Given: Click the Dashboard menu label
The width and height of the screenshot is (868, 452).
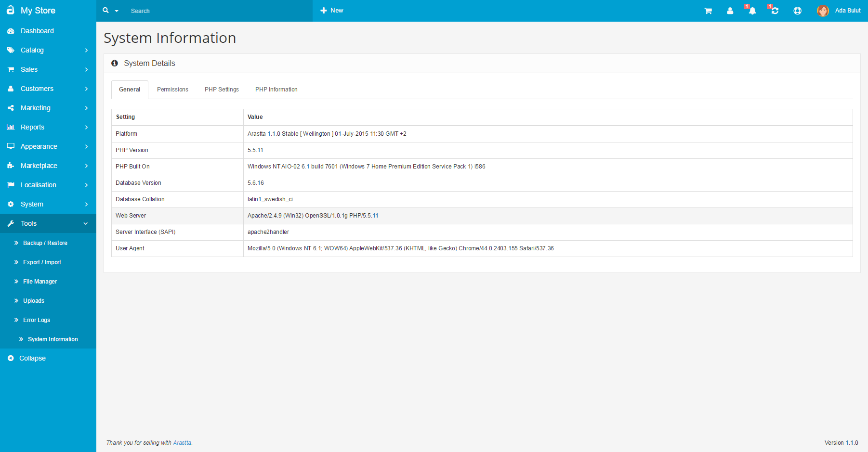Looking at the screenshot, I should (x=37, y=31).
